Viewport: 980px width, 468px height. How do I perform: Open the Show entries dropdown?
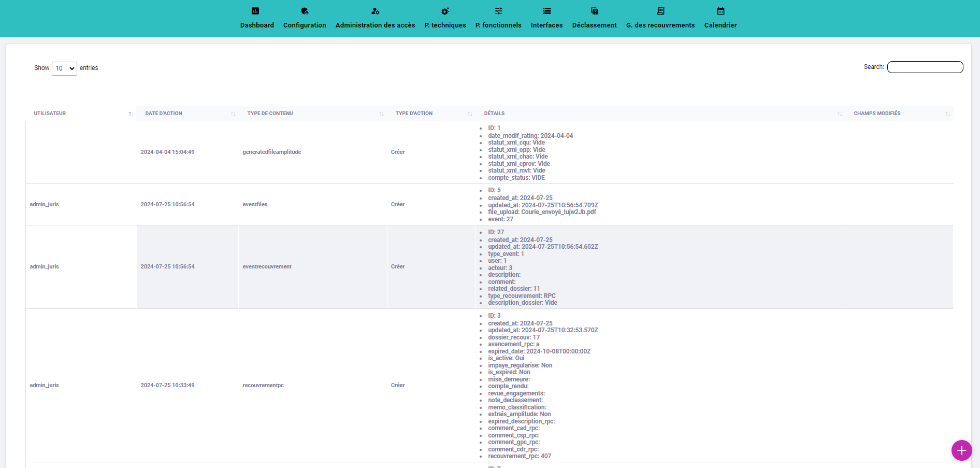coord(64,68)
